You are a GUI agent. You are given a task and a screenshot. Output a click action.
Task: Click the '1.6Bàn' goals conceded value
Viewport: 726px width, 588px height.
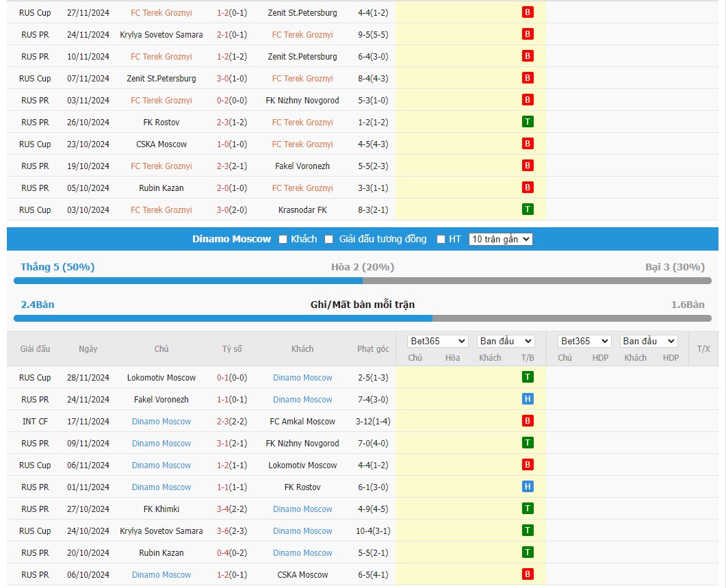688,305
